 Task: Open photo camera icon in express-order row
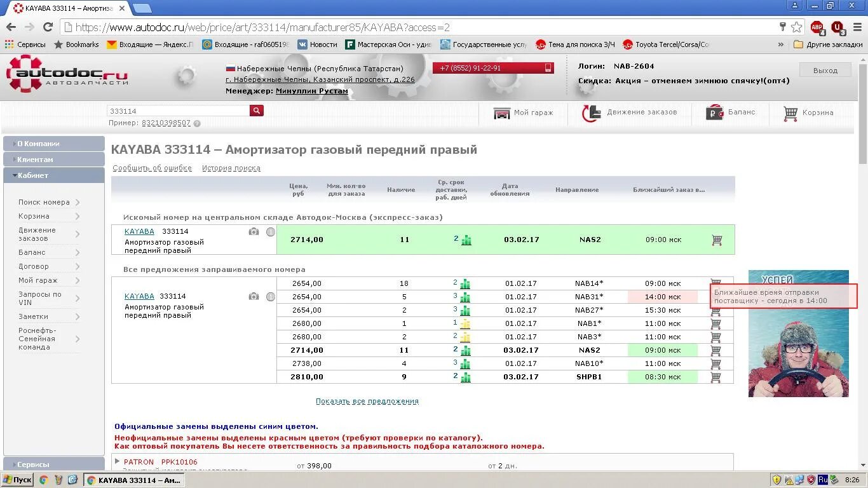coord(254,232)
